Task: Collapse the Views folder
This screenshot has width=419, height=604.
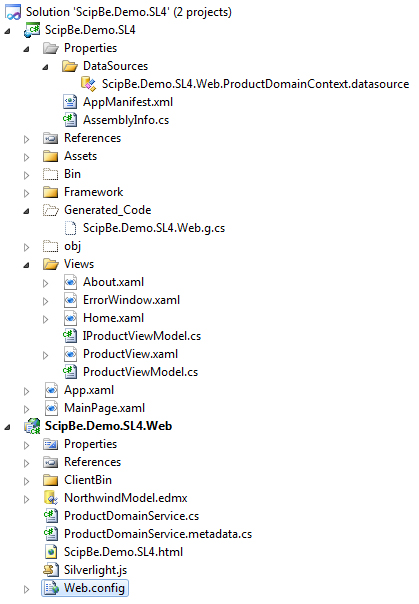Action: click(27, 265)
